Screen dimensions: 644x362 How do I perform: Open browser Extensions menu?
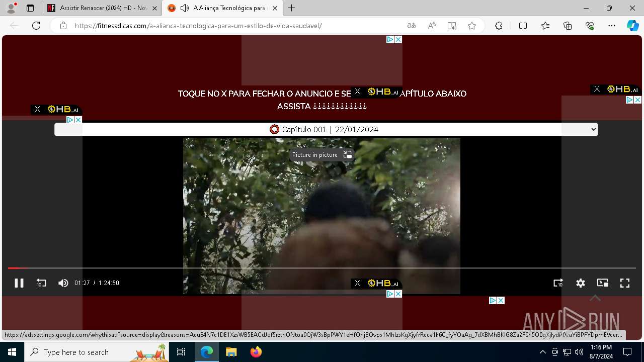[x=499, y=26]
